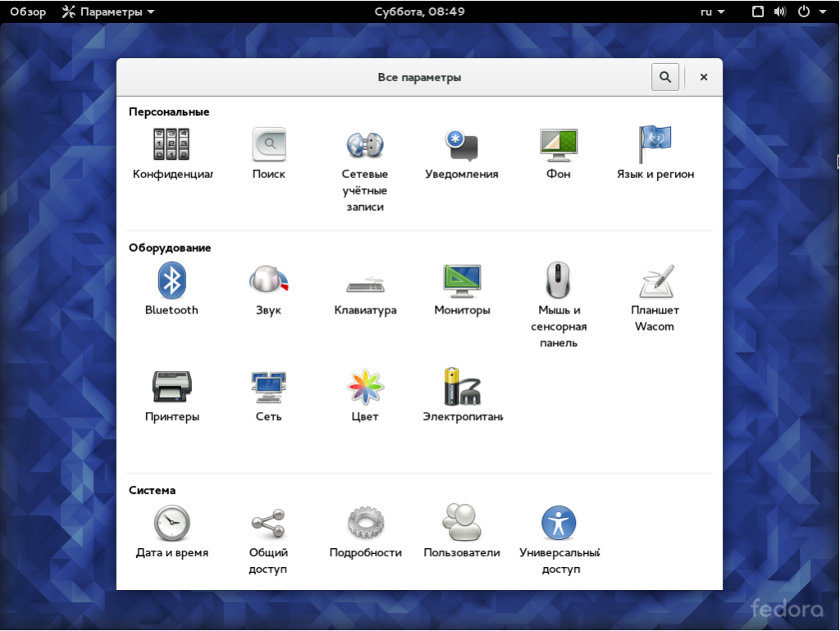The width and height of the screenshot is (840, 631).
Task: Open the ru input source dropdown
Action: tap(710, 11)
